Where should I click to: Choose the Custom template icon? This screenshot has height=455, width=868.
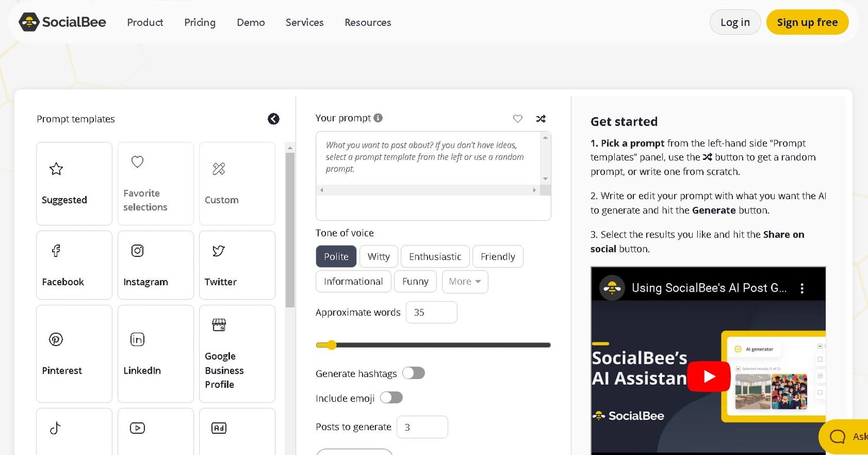point(219,169)
